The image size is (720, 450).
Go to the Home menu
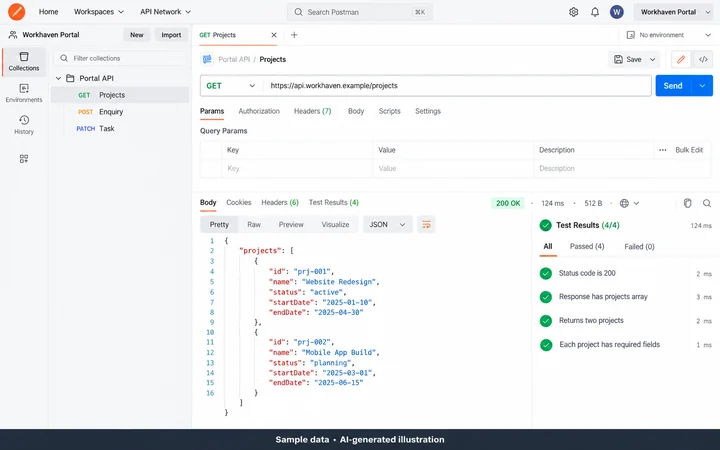click(48, 12)
